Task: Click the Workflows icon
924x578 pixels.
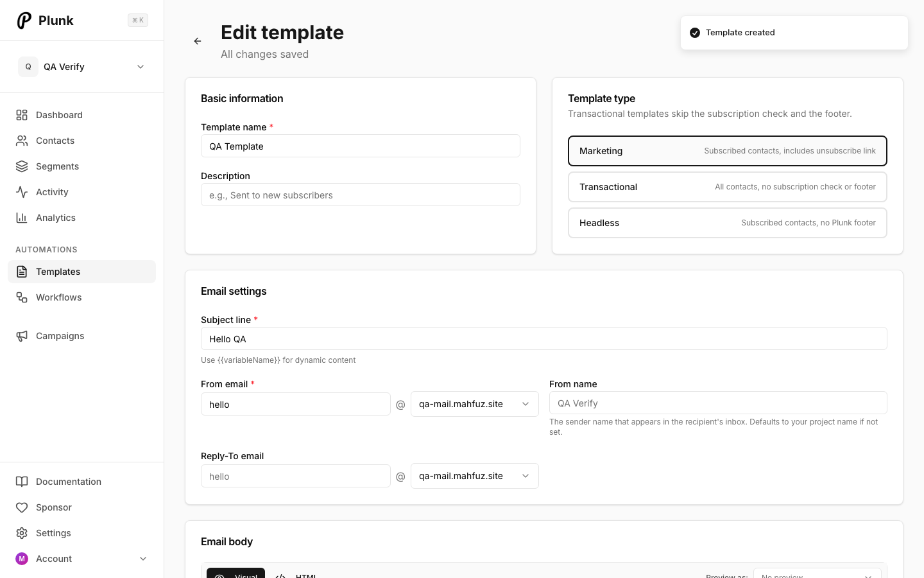Action: 22,297
